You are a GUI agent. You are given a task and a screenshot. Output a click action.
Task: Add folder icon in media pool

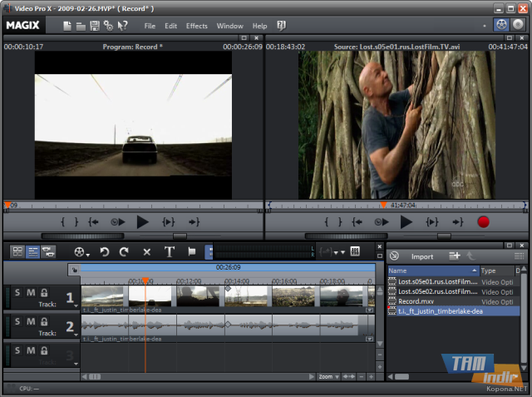[455, 256]
